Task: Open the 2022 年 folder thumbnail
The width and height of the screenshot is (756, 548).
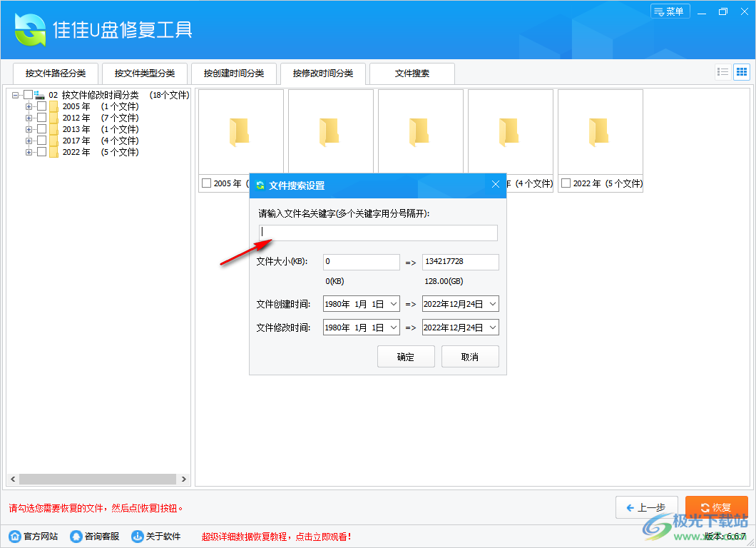Action: click(601, 132)
